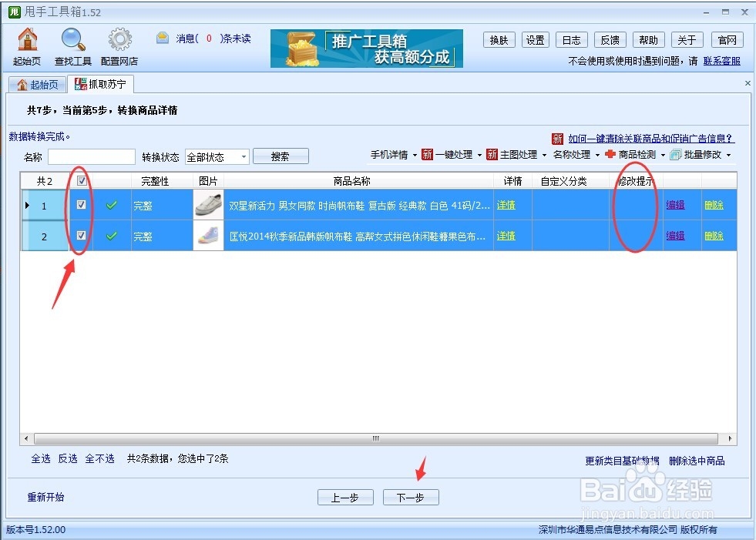This screenshot has width=756, height=540.
Task: Close the tab panel with small x
Action: click(748, 83)
